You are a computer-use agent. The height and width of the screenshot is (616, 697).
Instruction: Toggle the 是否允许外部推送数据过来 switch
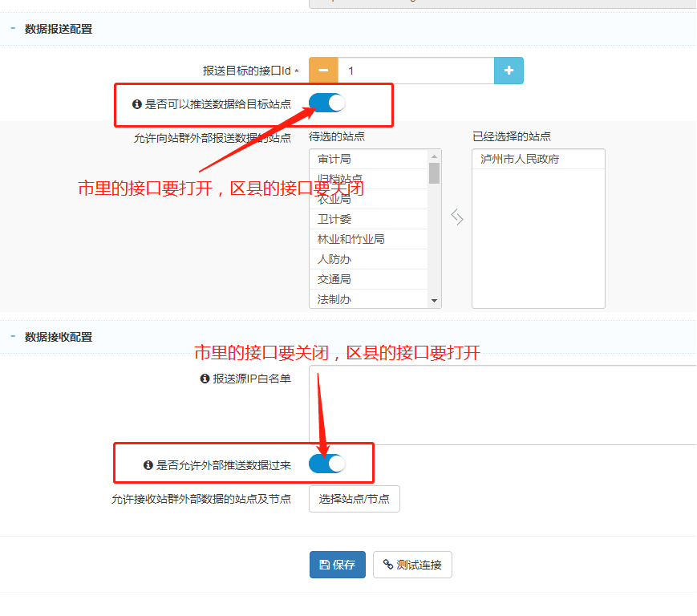(327, 464)
